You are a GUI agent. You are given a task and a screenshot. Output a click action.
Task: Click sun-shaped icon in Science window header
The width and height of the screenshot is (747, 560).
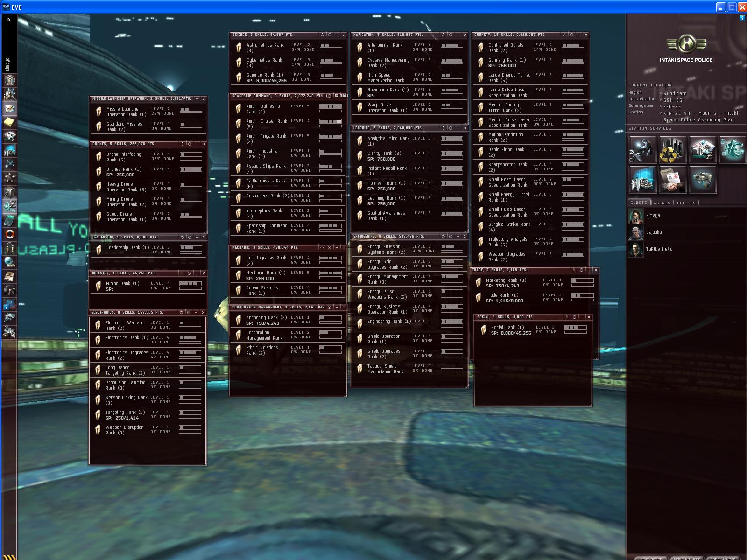(322, 35)
